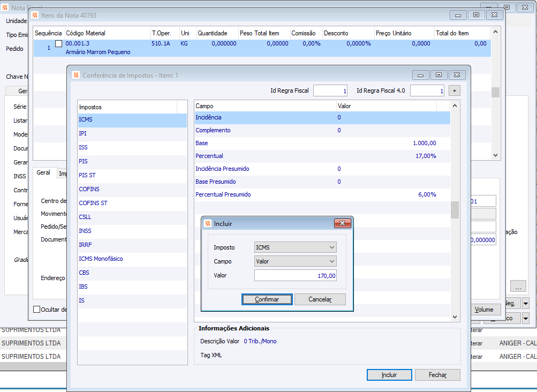Select IRRF in the Impostos list
Image resolution: width=537 pixels, height=392 pixels.
click(133, 245)
